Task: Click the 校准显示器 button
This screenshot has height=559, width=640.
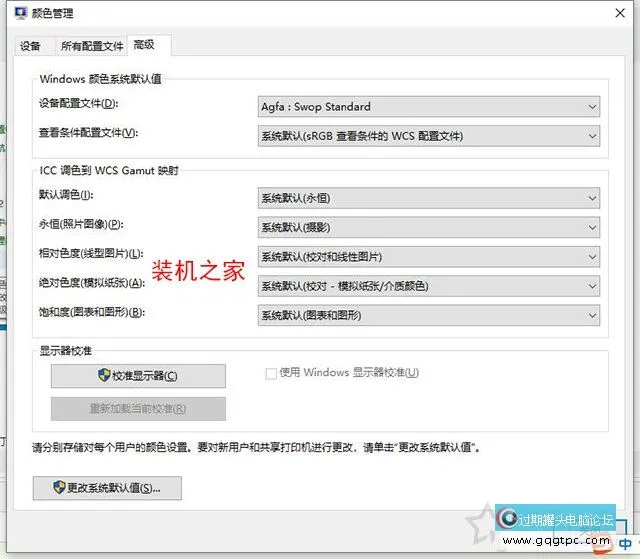Action: (138, 376)
